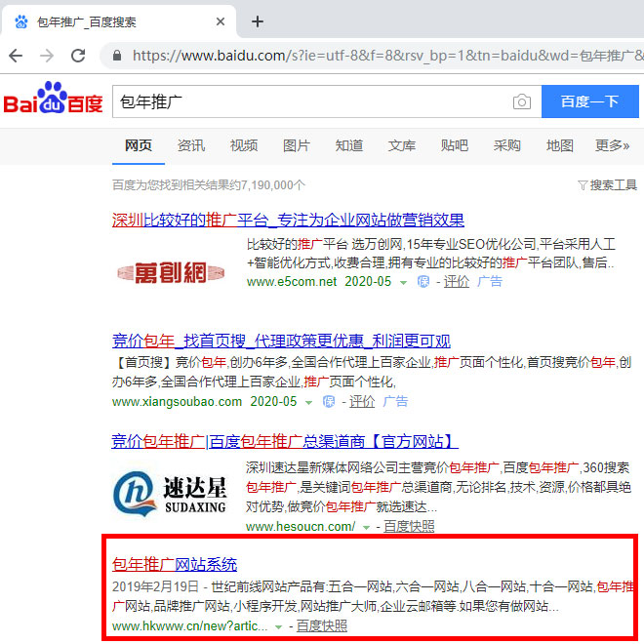This screenshot has height=644, width=644.
Task: Open result 包年推广网站系统
Action: tap(175, 564)
